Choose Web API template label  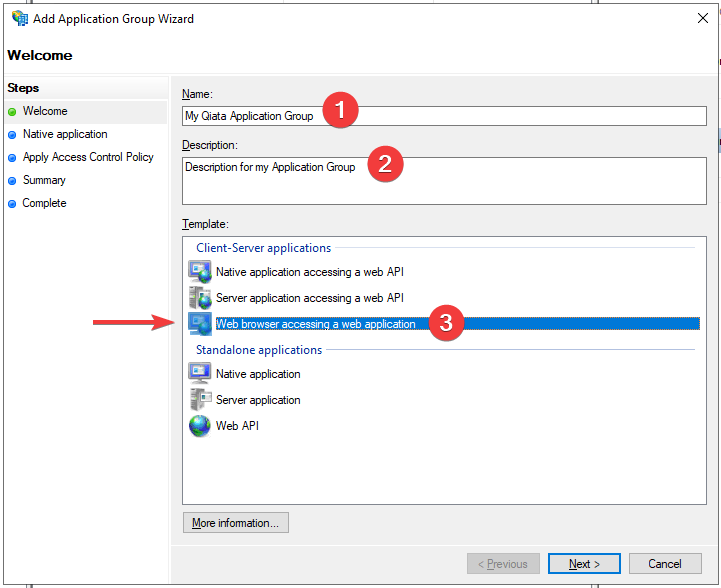pos(238,425)
